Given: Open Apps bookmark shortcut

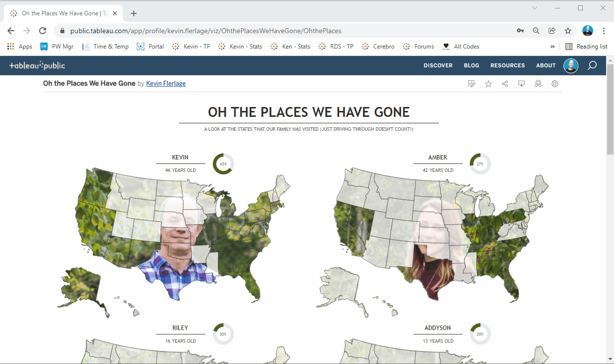Looking at the screenshot, I should [x=20, y=47].
